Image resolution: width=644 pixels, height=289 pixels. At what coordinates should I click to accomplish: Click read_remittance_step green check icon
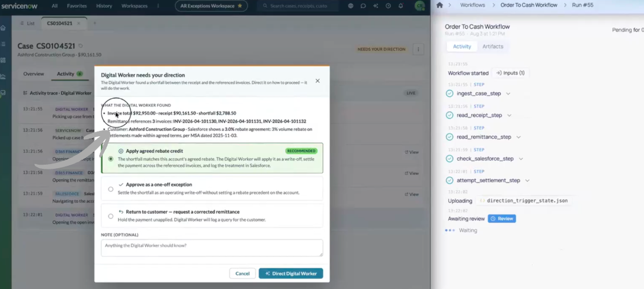449,137
